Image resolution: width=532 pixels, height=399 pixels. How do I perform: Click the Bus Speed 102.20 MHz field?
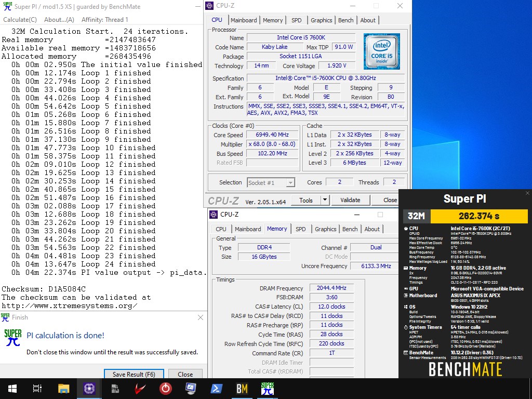272,153
